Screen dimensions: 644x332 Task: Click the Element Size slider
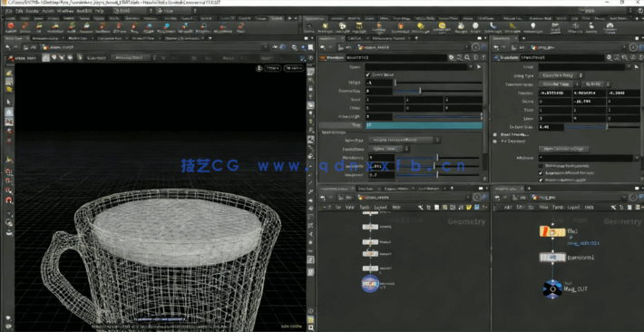pyautogui.click(x=438, y=92)
